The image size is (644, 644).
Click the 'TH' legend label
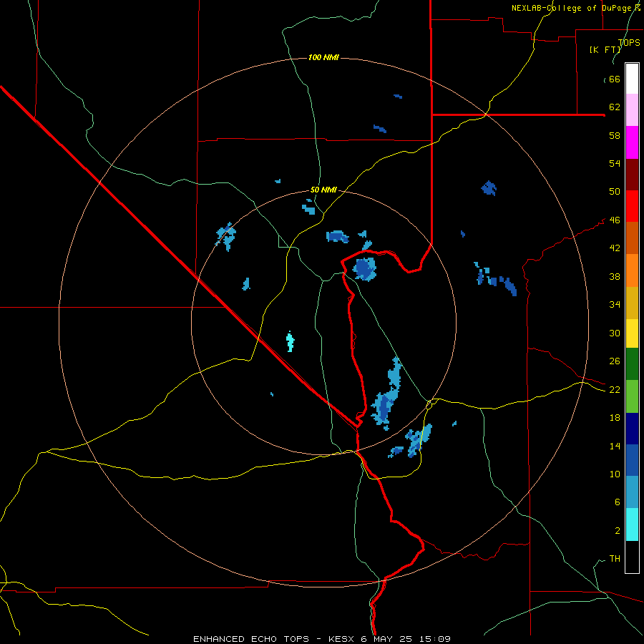615,558
